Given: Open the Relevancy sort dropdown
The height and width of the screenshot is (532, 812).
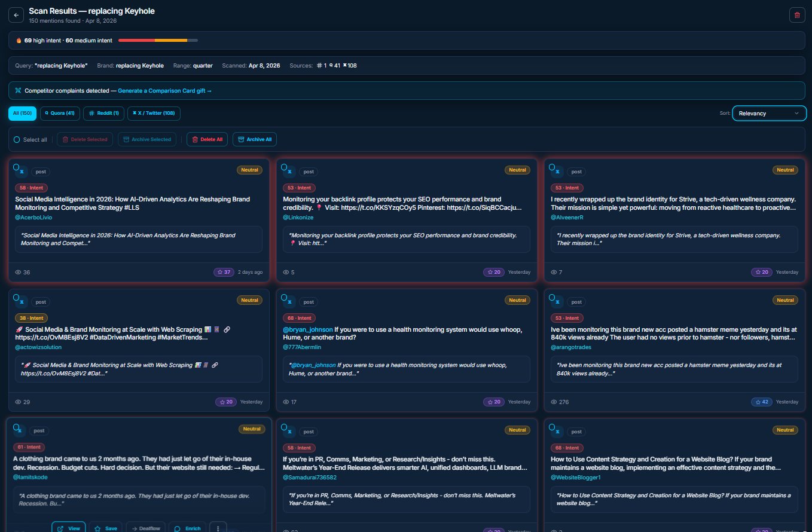Looking at the screenshot, I should (x=769, y=113).
